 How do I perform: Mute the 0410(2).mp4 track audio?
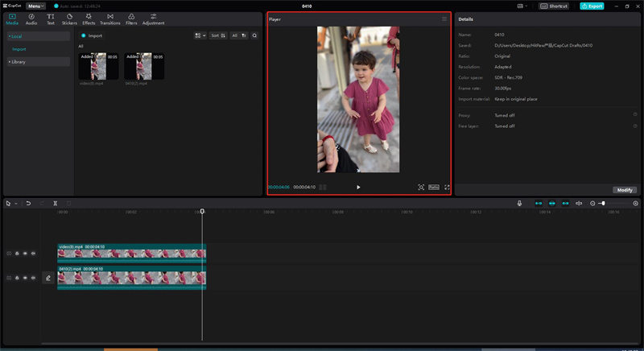[x=33, y=278]
